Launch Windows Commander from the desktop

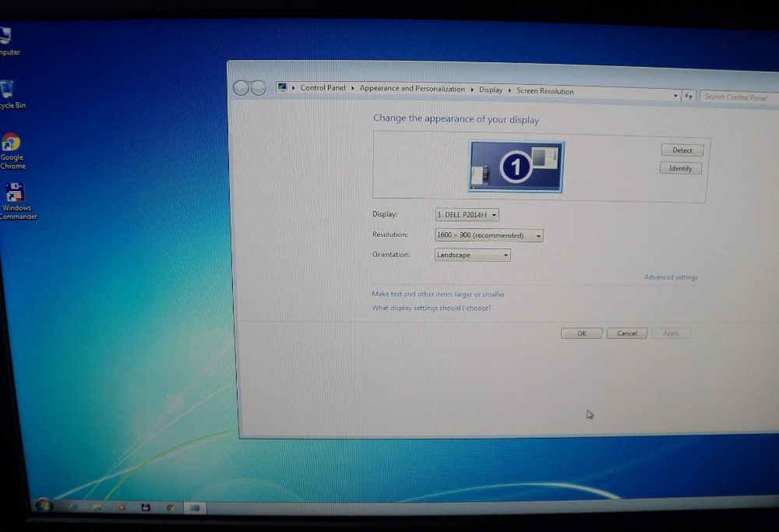pos(17,202)
